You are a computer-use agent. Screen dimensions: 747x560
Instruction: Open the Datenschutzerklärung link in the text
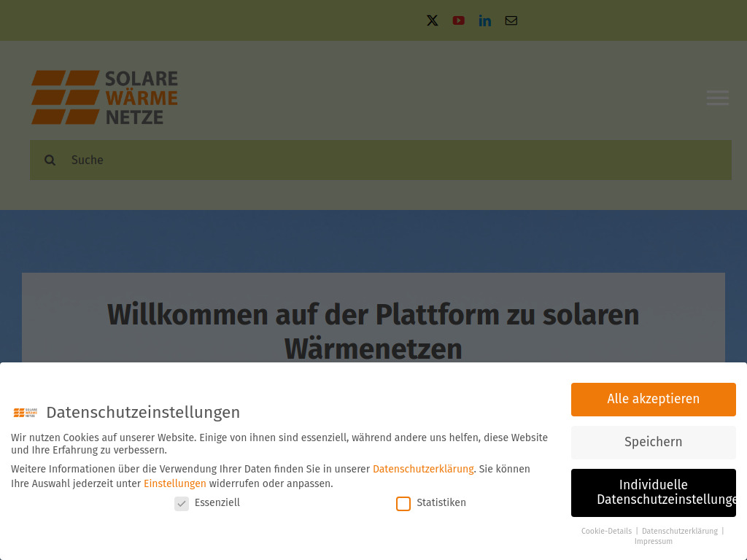423,469
